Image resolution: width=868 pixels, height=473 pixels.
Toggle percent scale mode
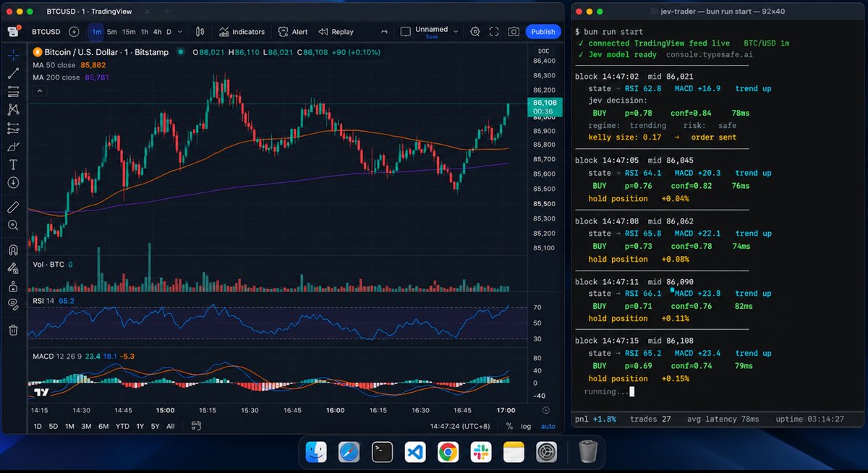(509, 427)
